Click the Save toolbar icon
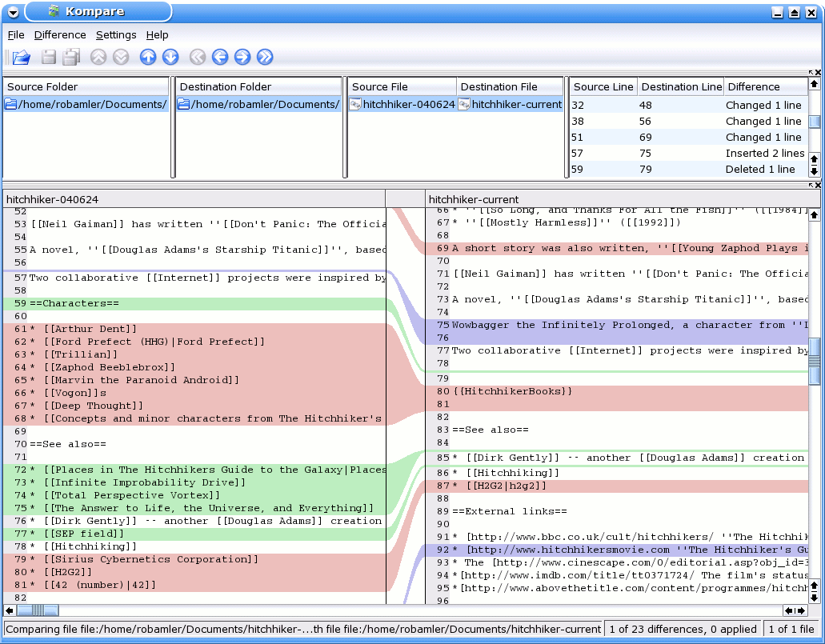825x644 pixels. click(x=48, y=57)
